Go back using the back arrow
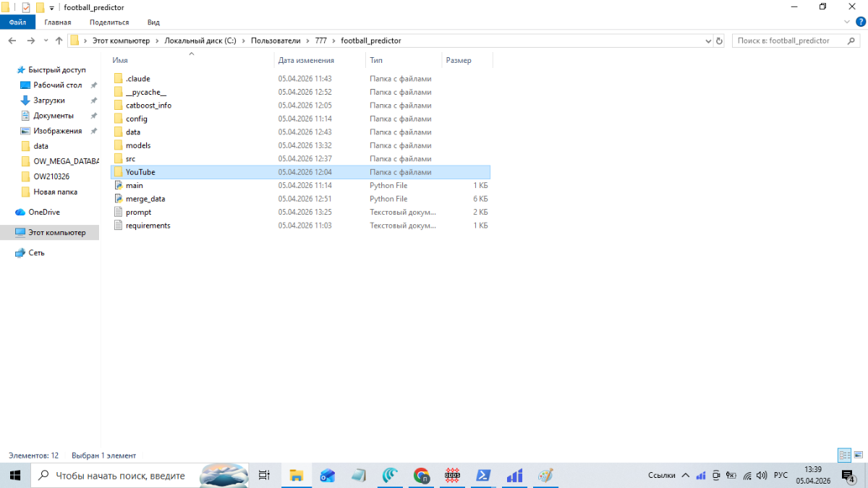This screenshot has width=868, height=488. pos(12,41)
